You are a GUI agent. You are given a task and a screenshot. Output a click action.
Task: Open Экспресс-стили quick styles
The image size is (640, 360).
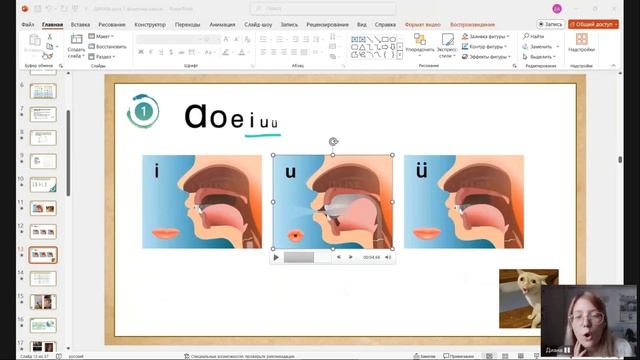447,45
